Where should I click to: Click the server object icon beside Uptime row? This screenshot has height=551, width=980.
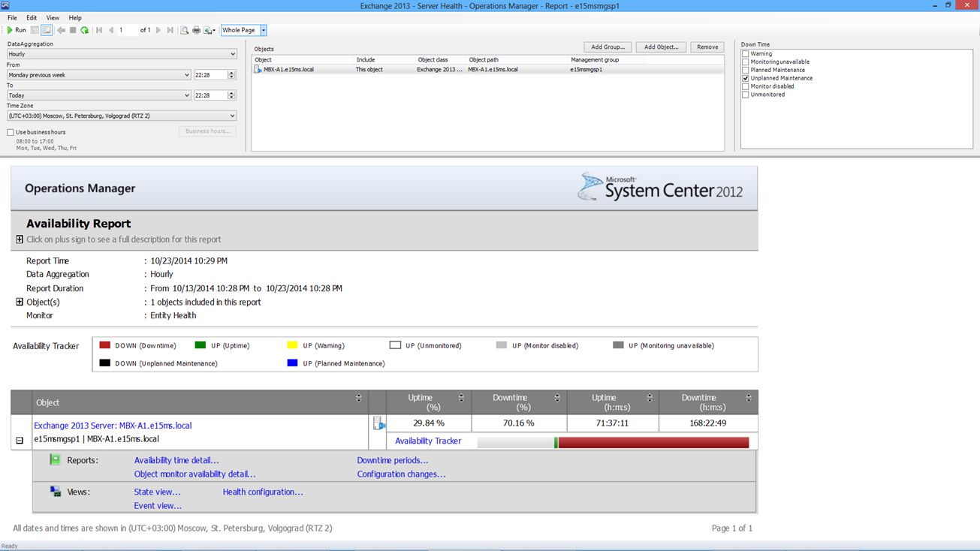pyautogui.click(x=378, y=424)
